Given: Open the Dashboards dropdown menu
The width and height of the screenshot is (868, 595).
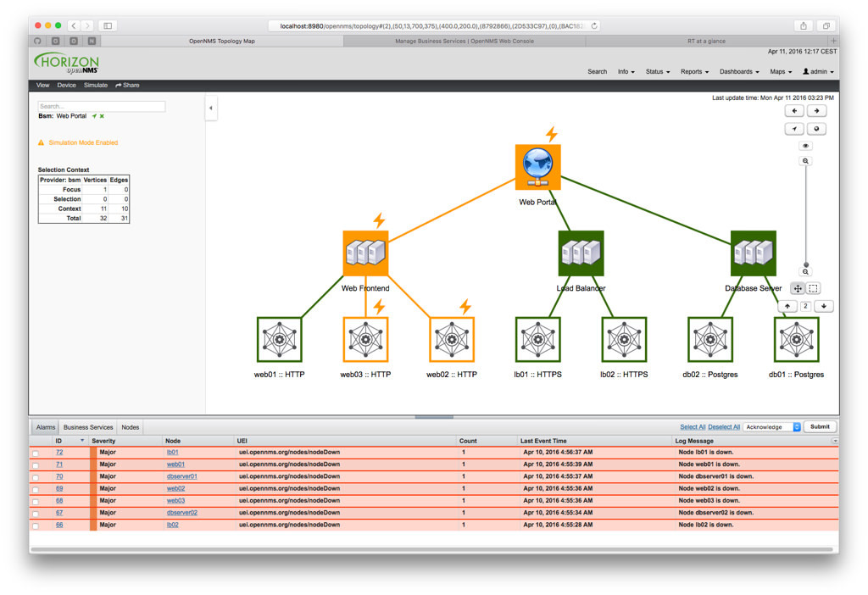Looking at the screenshot, I should point(739,72).
